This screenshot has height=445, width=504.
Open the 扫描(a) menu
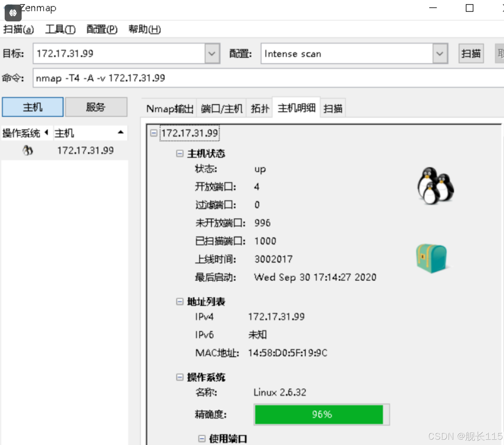(19, 29)
